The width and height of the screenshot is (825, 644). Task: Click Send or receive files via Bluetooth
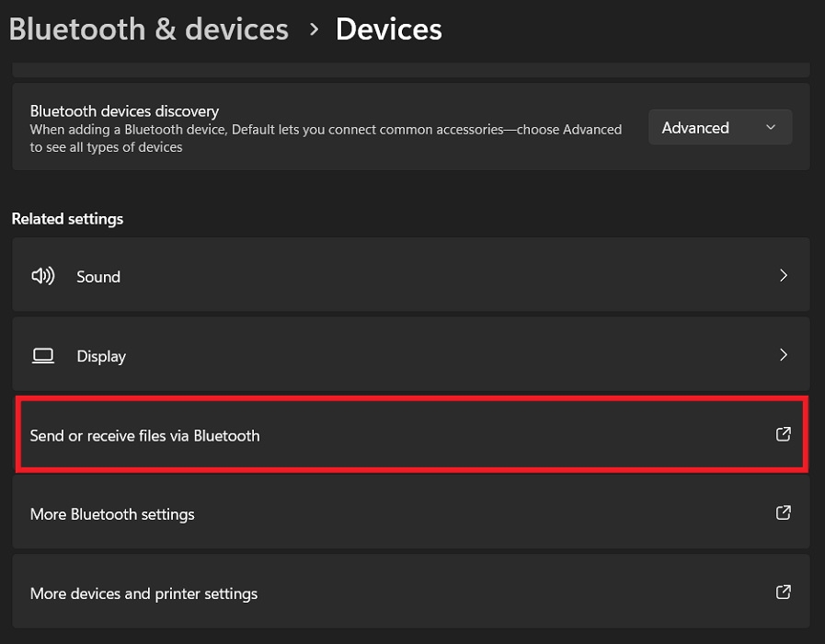click(x=144, y=433)
